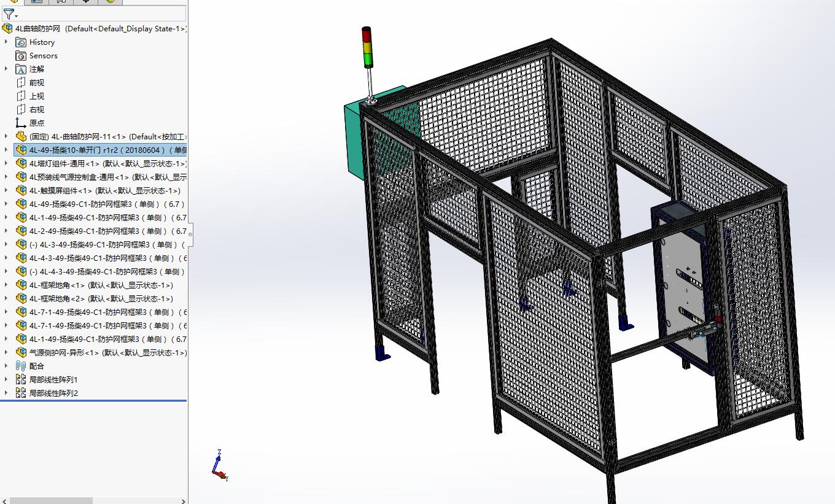
Task: Expand the 4L预装线气源控制盒-通用 component
Action: pyautogui.click(x=6, y=177)
